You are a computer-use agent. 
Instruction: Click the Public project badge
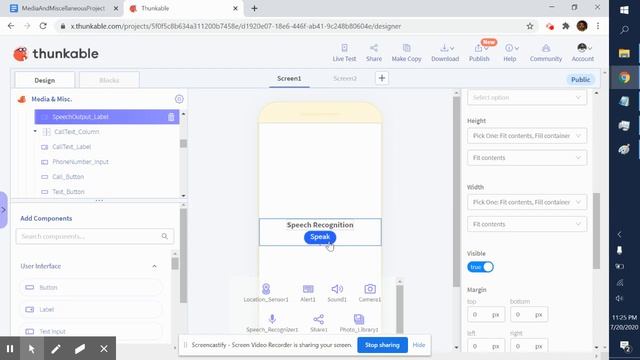[580, 80]
